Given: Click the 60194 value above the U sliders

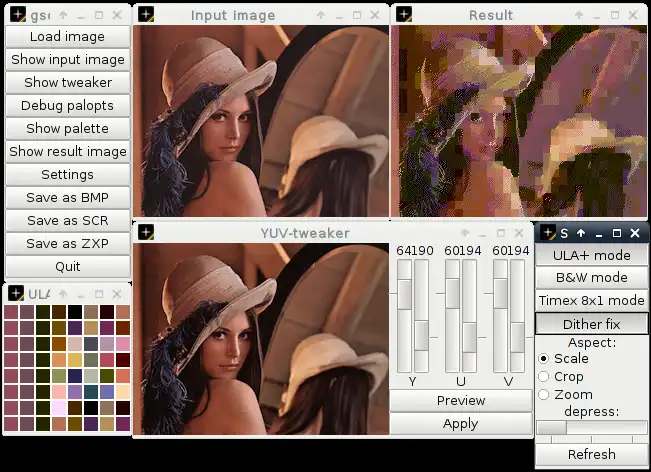Looking at the screenshot, I should tap(463, 251).
